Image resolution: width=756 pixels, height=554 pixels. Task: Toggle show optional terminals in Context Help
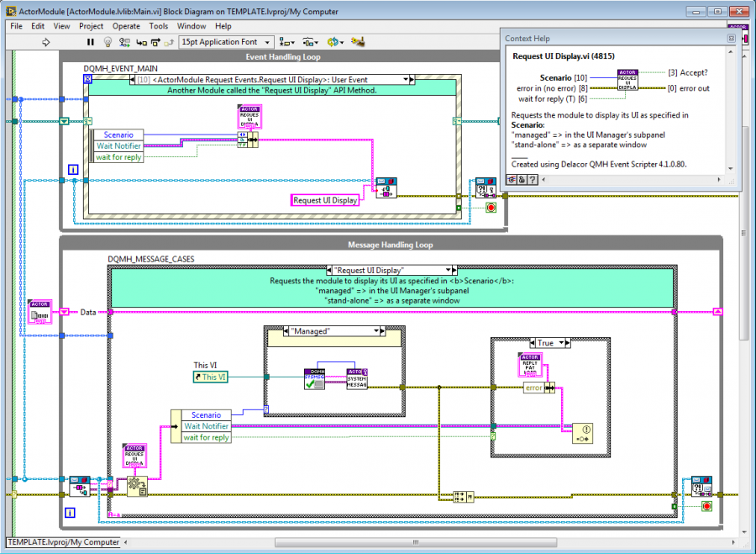[x=511, y=180]
